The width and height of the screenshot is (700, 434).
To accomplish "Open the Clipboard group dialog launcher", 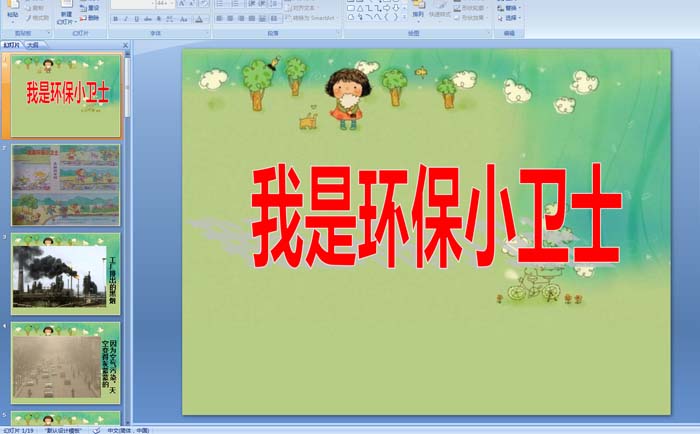I will coord(49,33).
